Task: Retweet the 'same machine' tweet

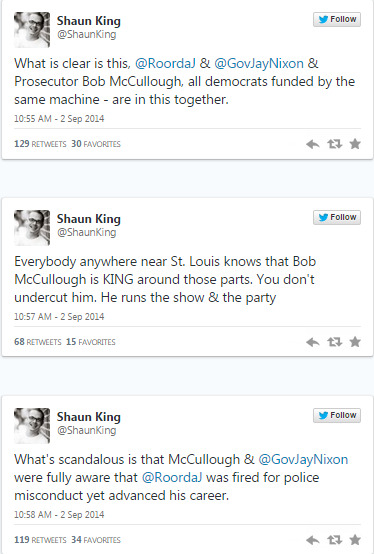Action: pyautogui.click(x=334, y=144)
